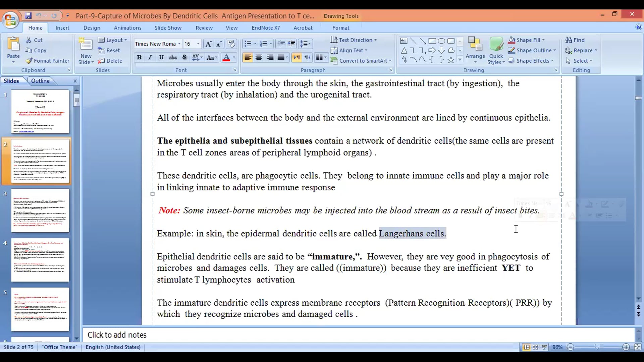Screen dimensions: 644x362
Task: Decrease font size with Shrink Font
Action: point(219,44)
